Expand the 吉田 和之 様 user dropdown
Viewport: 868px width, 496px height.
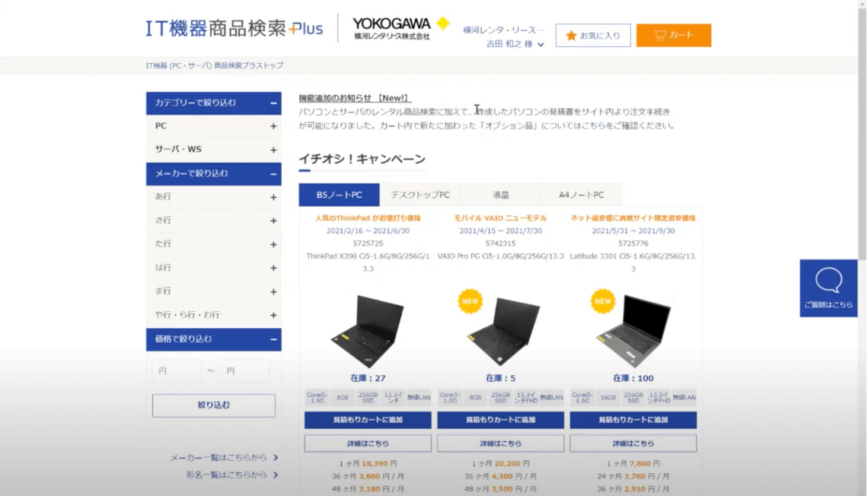coord(515,44)
